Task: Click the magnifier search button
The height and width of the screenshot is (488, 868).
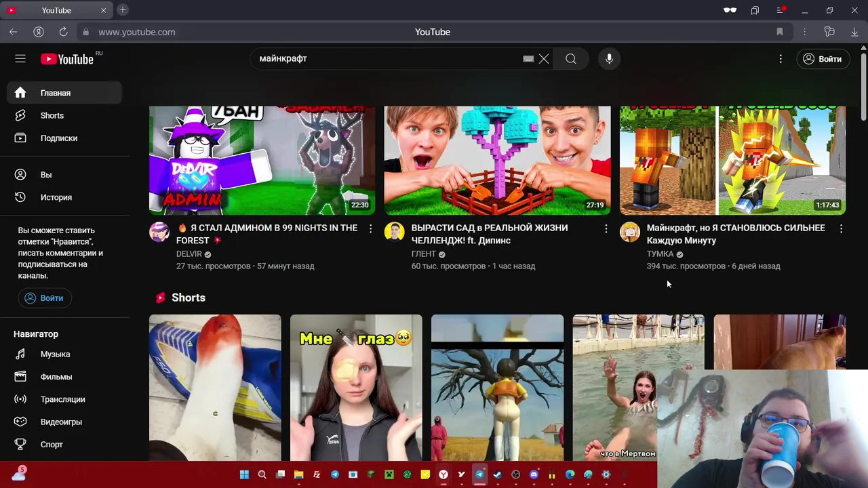Action: tap(571, 59)
